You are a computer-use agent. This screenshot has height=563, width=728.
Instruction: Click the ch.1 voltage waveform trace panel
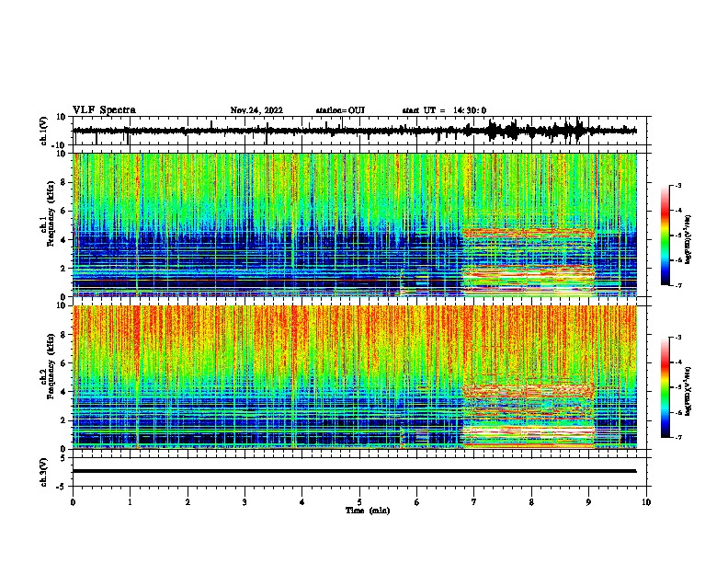[x=361, y=131]
